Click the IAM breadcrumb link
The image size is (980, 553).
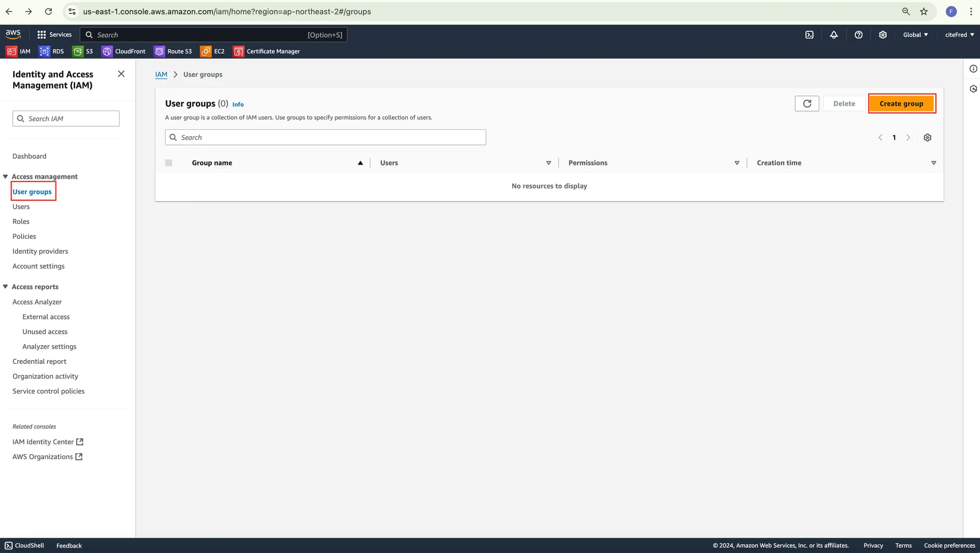pos(161,75)
